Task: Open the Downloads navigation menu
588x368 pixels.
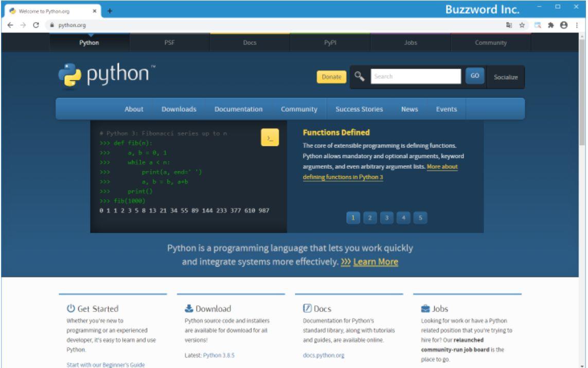Action: point(179,109)
